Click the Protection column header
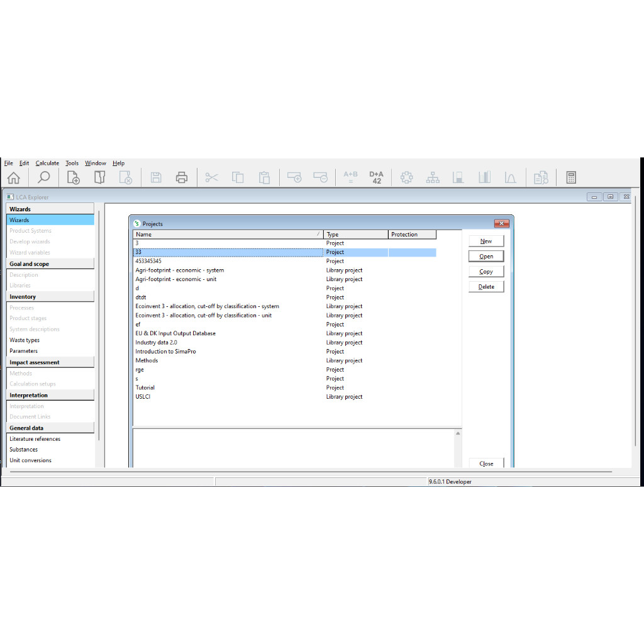Screen dimensions: 644x644 (412, 235)
